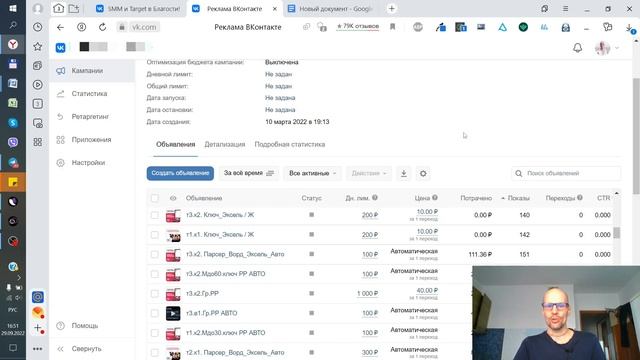Open ad т3.х2.Мдо60.ключ РР АВТО link

(x=226, y=274)
